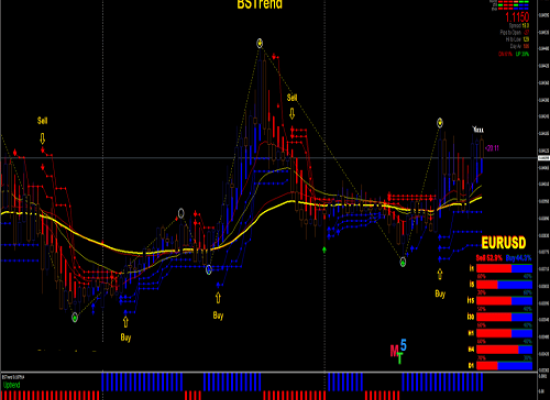
Task: Click the horizontal gray price level line
Action: pyautogui.click(x=269, y=158)
